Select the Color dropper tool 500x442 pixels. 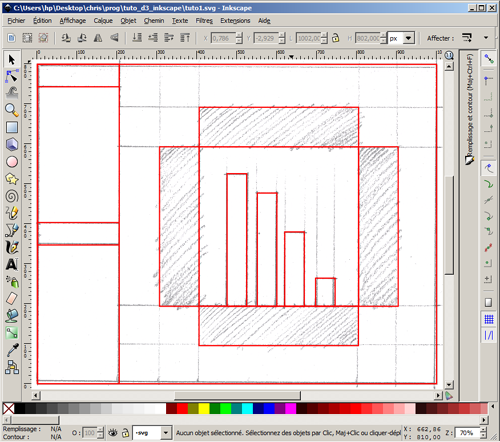[x=12, y=350]
